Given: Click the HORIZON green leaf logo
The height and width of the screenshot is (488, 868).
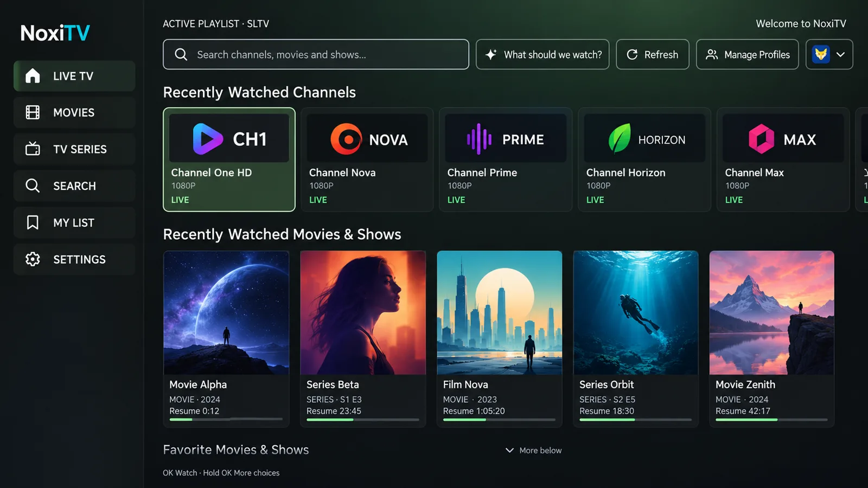Looking at the screenshot, I should [619, 138].
